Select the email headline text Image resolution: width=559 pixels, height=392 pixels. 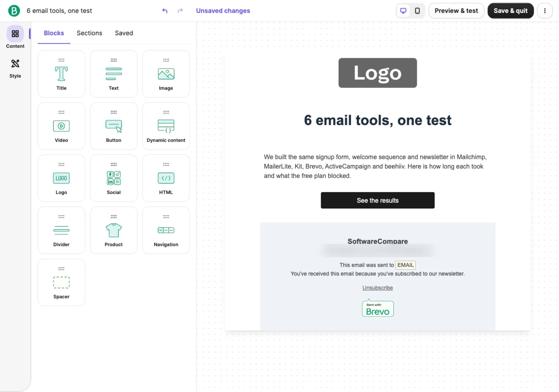click(378, 120)
